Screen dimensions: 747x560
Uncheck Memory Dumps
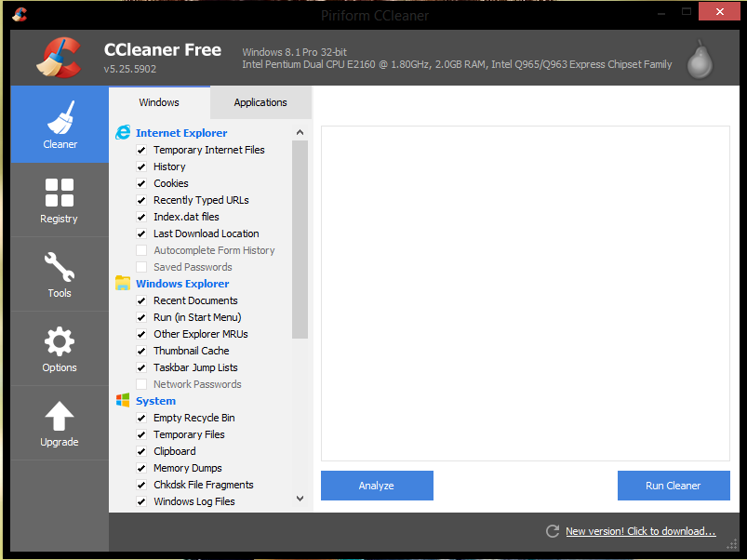coord(141,468)
